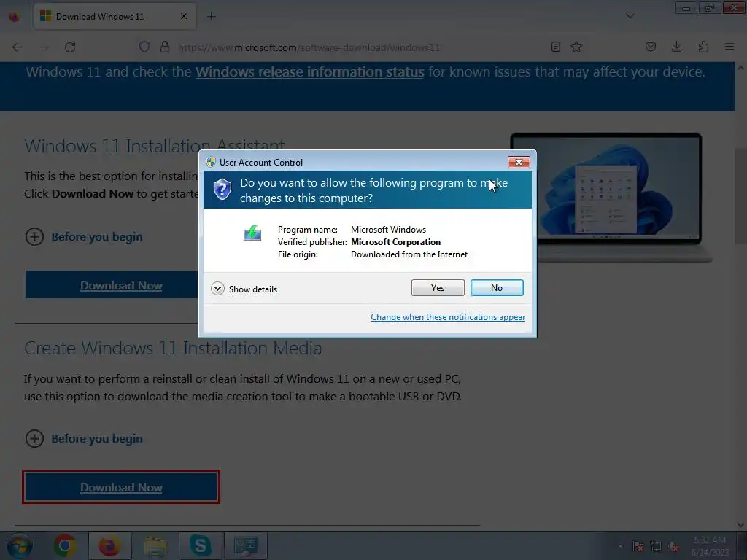Click the tracking protection shield icon
Viewport: 747px width, 560px height.
pyautogui.click(x=144, y=47)
